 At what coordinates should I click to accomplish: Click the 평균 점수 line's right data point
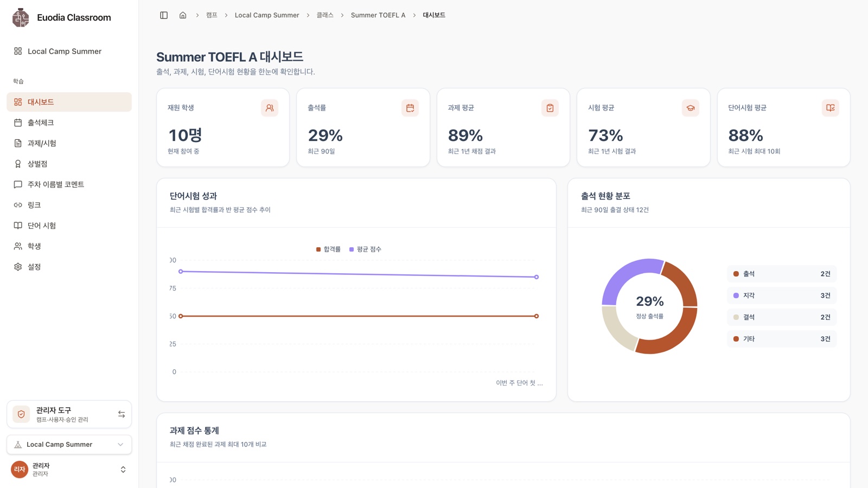tap(537, 277)
